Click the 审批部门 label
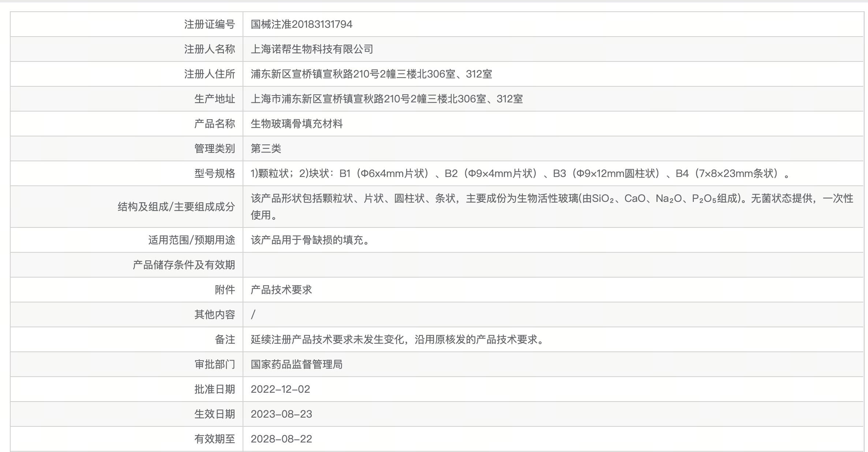 (x=214, y=365)
